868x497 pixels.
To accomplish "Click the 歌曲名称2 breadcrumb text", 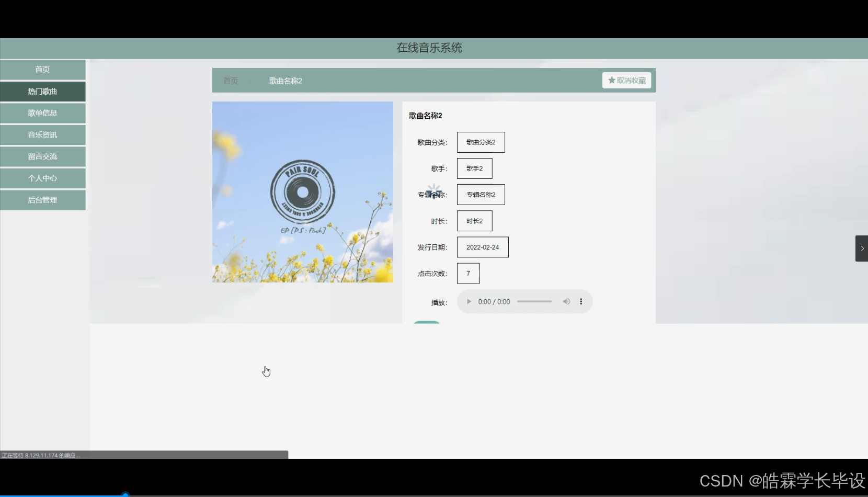I will pos(285,81).
